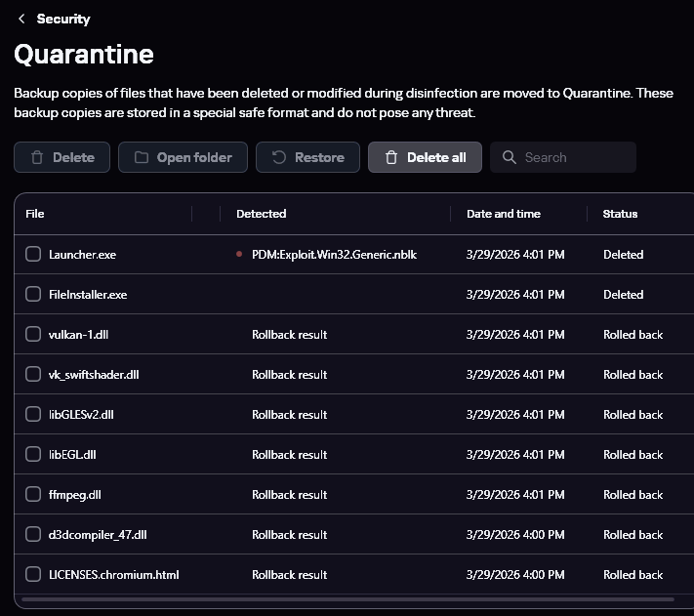Click Rollback result in libEGL.dll row
Viewport: 694px width, 616px height.
coord(290,455)
